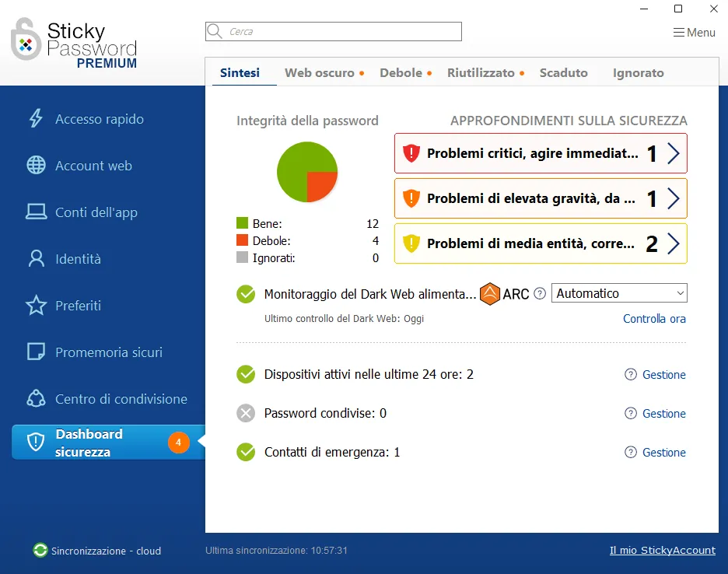Switch to the Riutilizzato tab

coord(481,73)
